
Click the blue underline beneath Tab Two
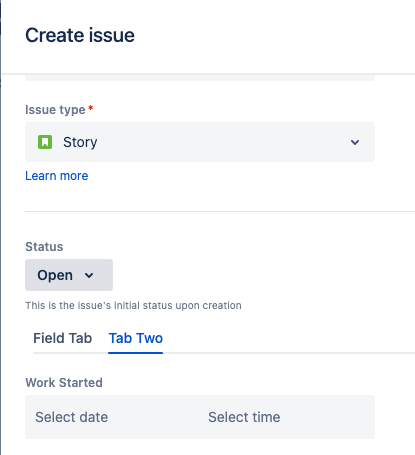click(x=136, y=353)
